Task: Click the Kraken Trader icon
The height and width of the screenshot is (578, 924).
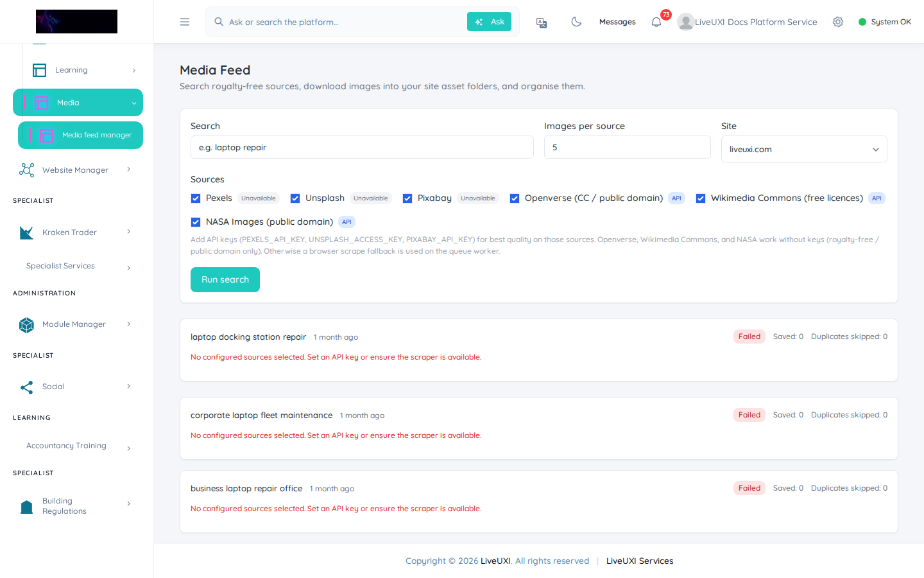Action: point(27,232)
